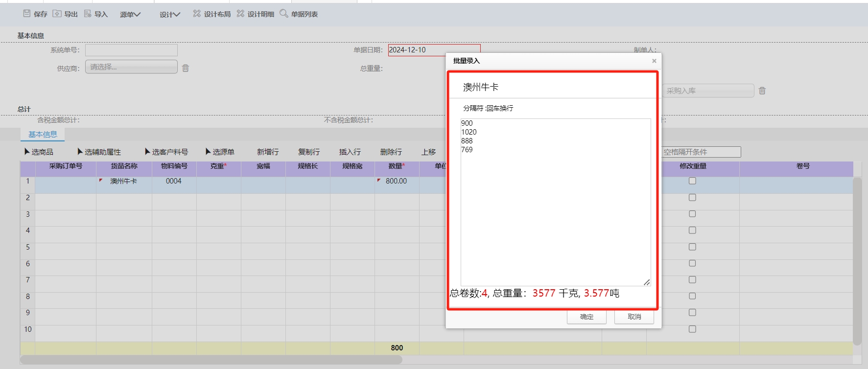868x369 pixels.
Task: Close the 批量录入 dialog
Action: pos(654,61)
